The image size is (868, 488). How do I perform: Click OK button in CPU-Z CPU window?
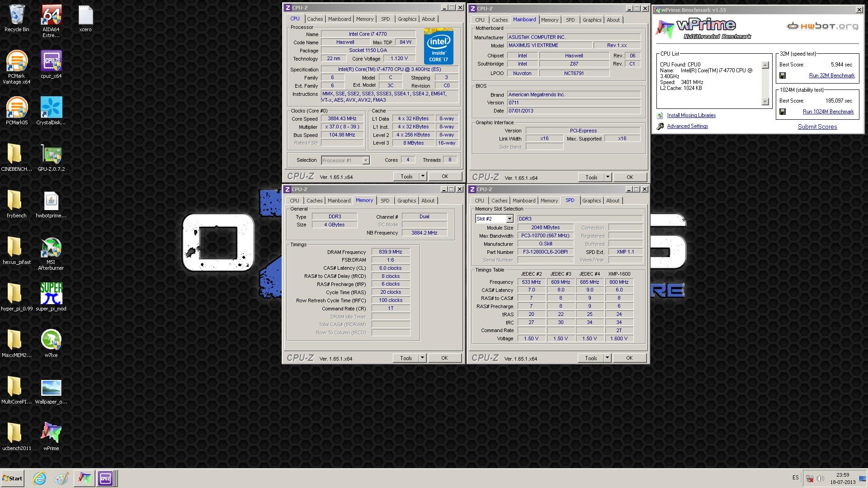click(x=445, y=176)
